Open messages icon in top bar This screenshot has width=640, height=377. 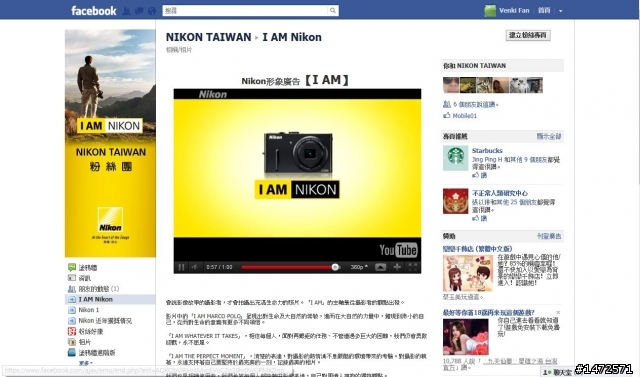(139, 11)
